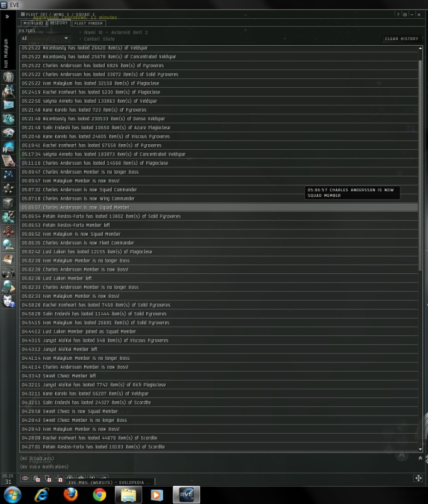The image size is (428, 504).
Task: Select the row 'Rachel Ironheart has looted 44670 item(s) of Scordite'
Action: [x=218, y=438]
